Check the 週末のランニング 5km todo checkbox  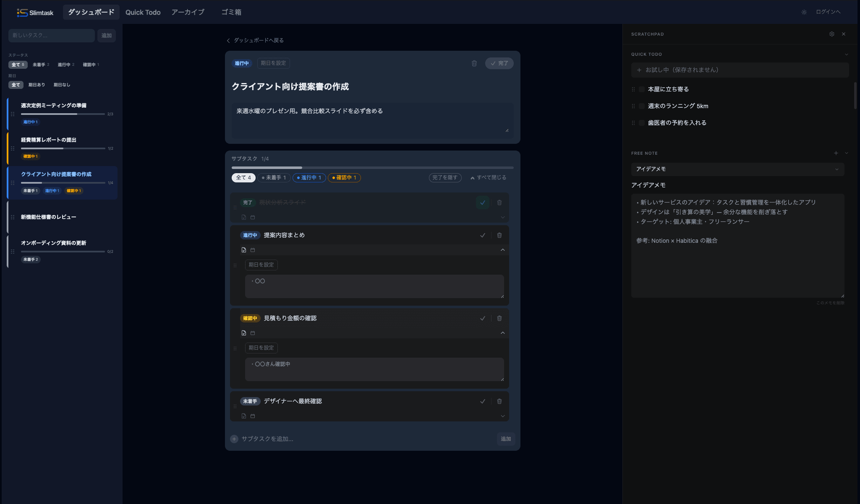click(x=641, y=106)
